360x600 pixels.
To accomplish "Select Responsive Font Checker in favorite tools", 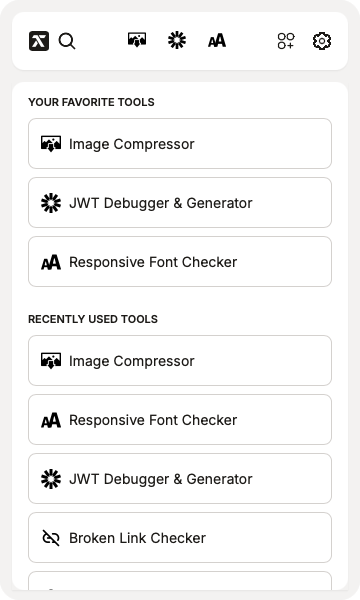I will tap(180, 261).
